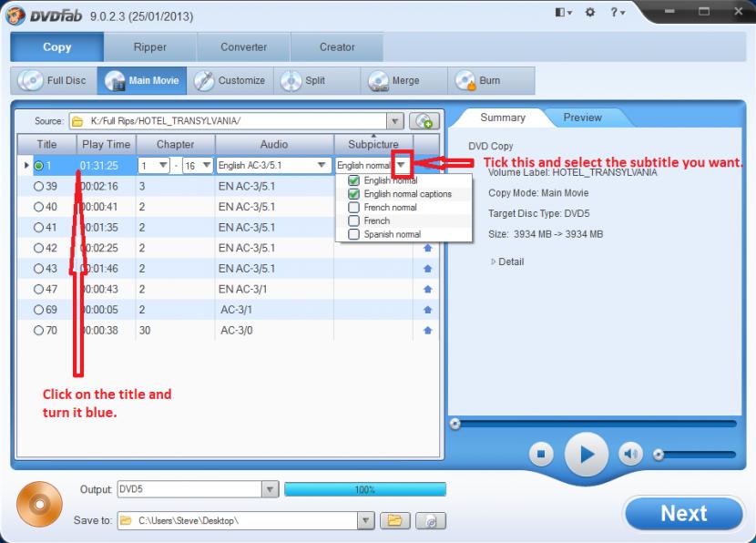Click the add source disc icon

tap(423, 121)
